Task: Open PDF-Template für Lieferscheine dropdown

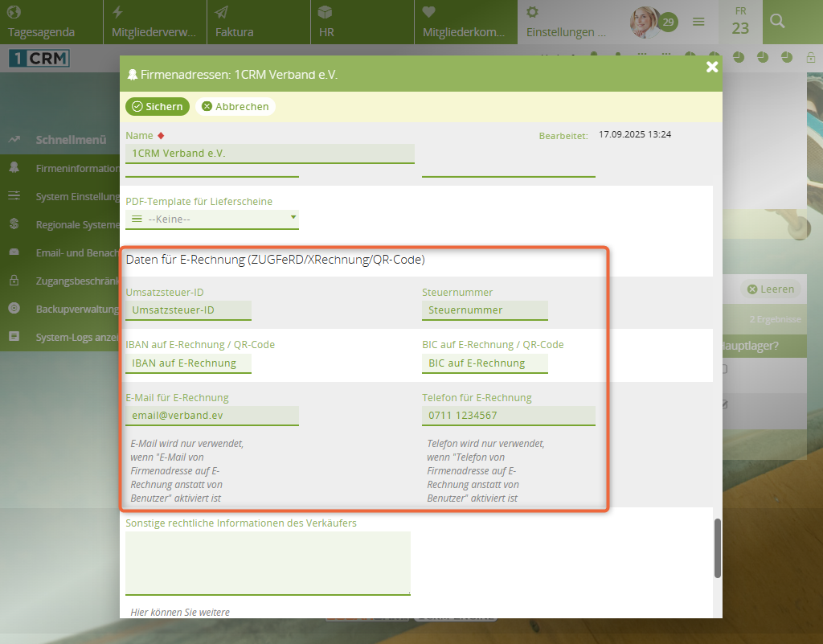Action: point(212,219)
